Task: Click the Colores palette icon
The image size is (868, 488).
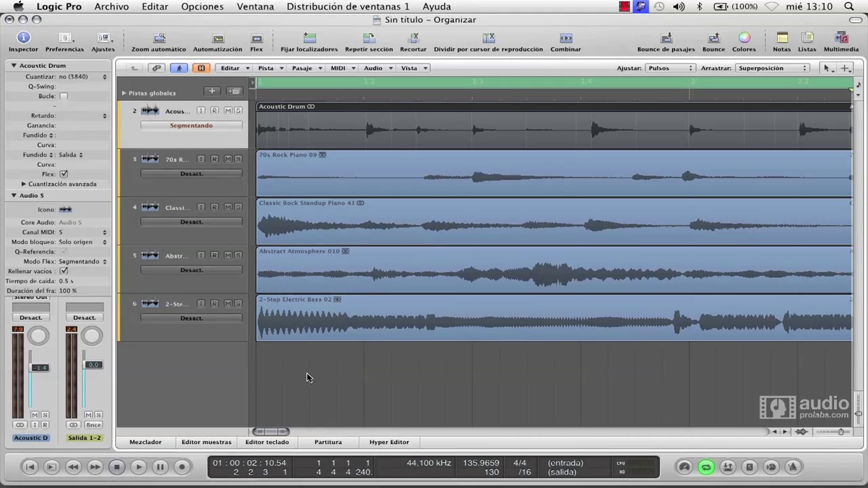Action: (744, 38)
